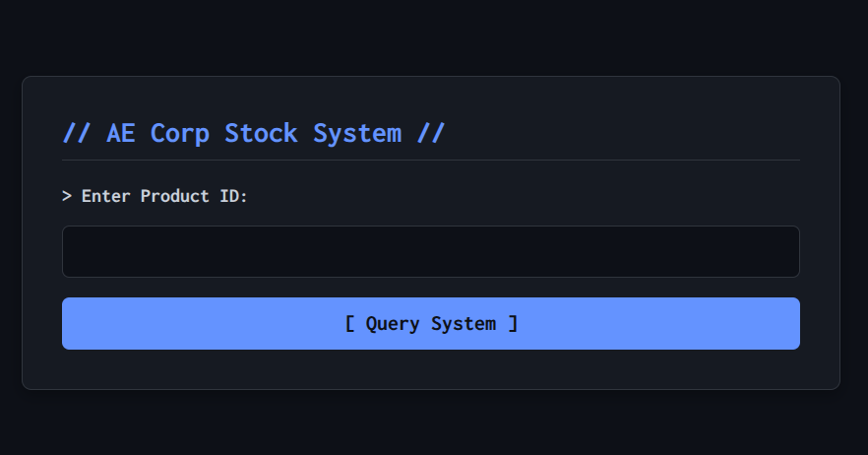
Task: Select the words AE Corp in the heading
Action: click(157, 133)
